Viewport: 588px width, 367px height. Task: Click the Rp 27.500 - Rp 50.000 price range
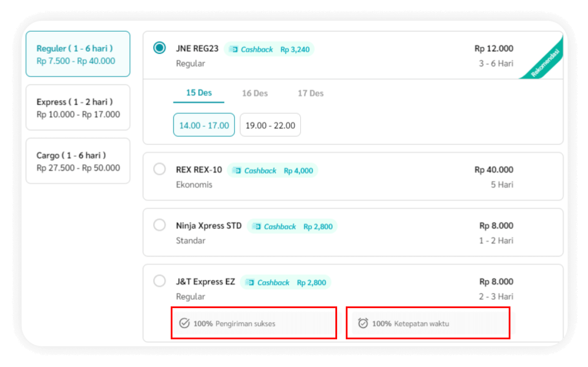(78, 168)
